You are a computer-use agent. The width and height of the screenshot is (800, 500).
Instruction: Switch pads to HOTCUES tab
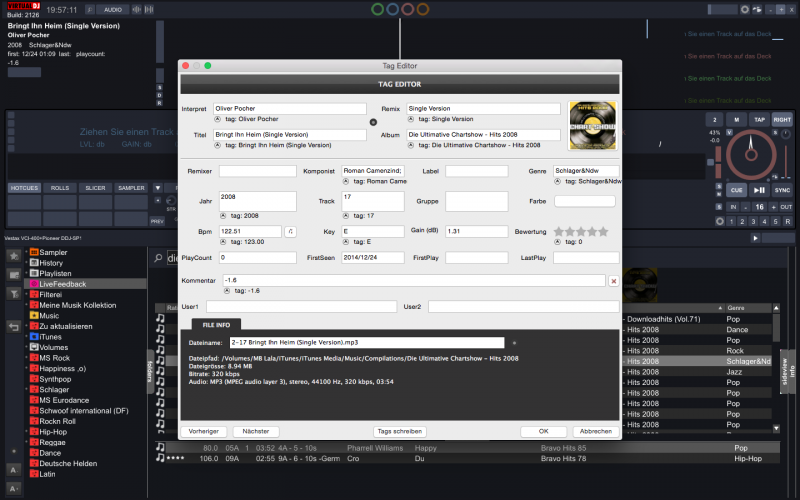[x=24, y=188]
